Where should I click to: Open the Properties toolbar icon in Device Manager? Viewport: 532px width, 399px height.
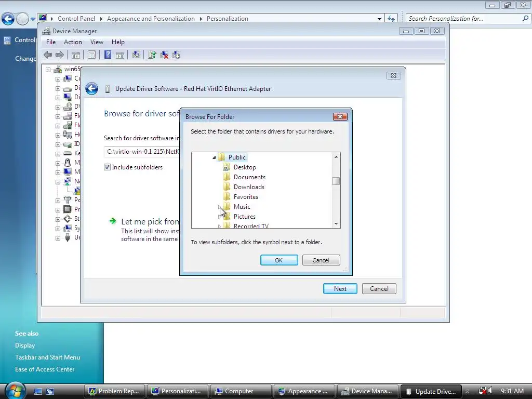coord(91,55)
